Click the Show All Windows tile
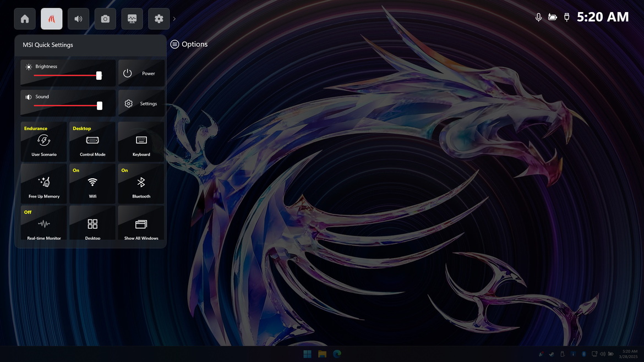The width and height of the screenshot is (644, 362). 141,223
